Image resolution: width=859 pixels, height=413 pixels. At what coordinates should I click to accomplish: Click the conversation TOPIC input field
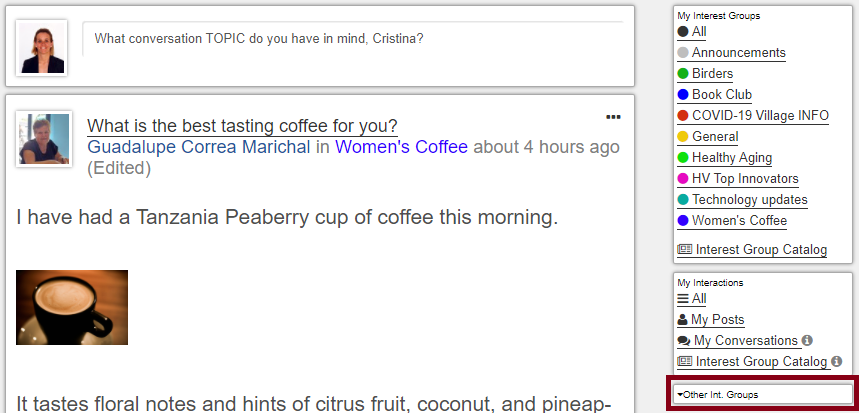[353, 39]
